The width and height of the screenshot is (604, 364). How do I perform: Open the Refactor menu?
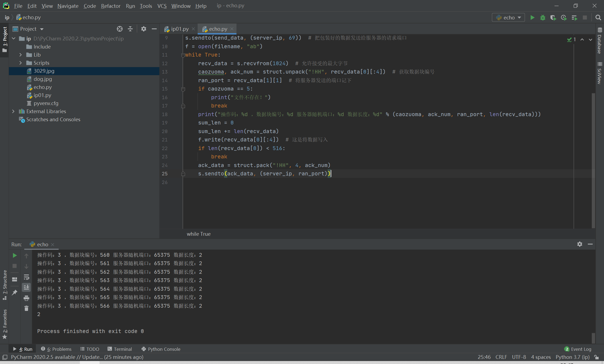[111, 6]
